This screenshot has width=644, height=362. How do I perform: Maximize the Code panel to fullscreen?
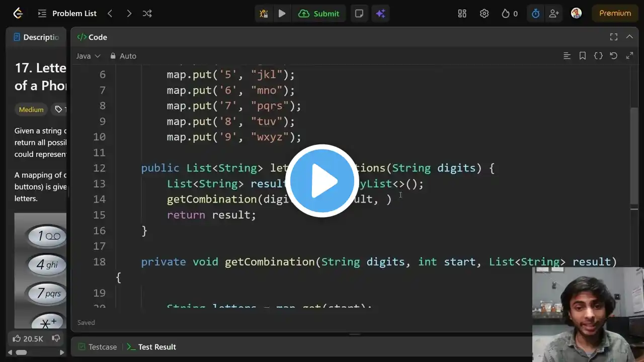tap(614, 37)
